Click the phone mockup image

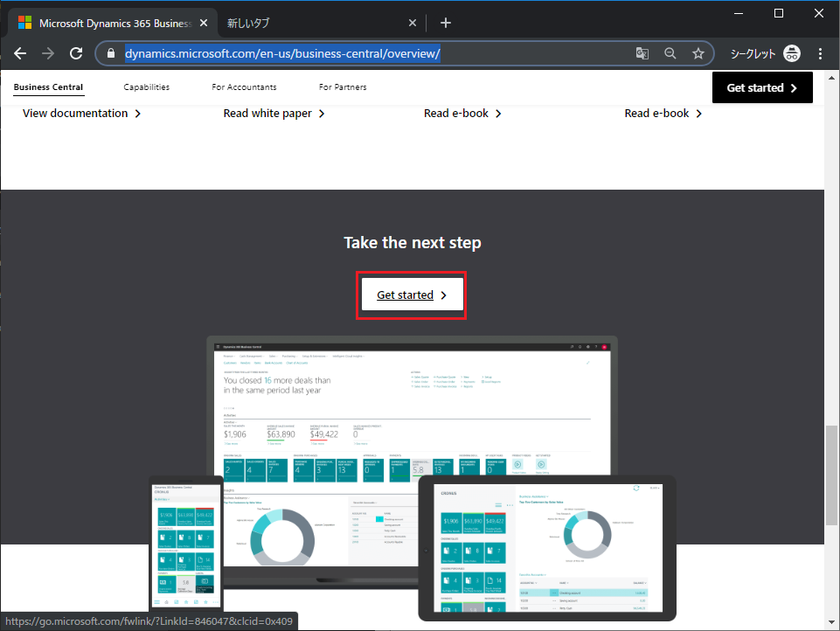(x=186, y=544)
